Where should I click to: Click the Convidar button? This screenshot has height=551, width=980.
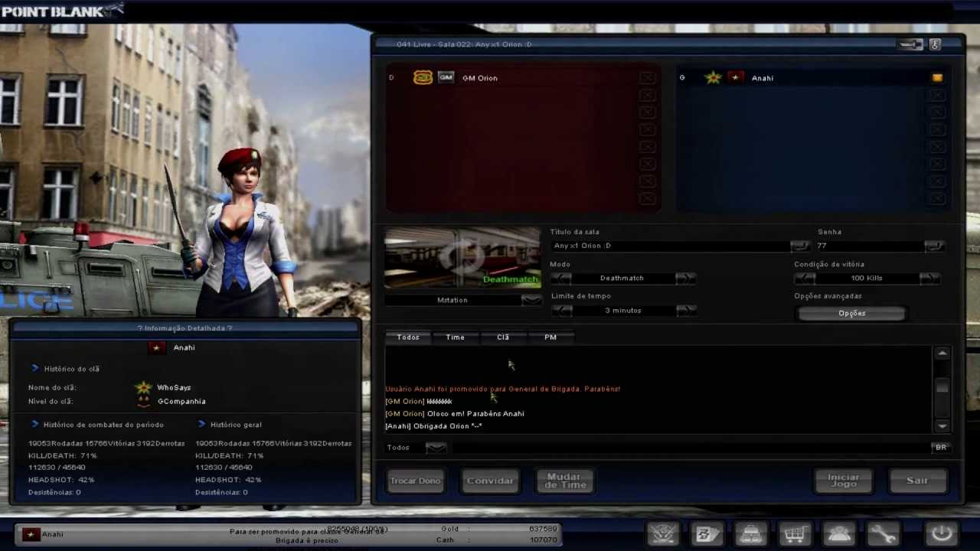[x=490, y=481]
